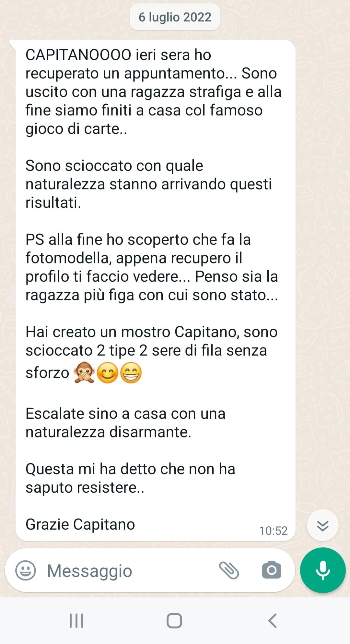
Task: Tap the "Escalate sino a casa" paragraph
Action: 125,423
